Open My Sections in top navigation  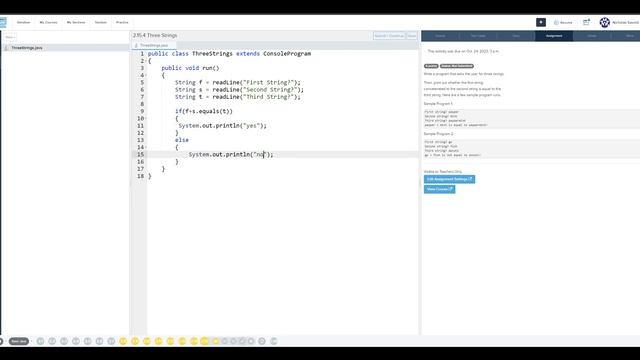76,22
